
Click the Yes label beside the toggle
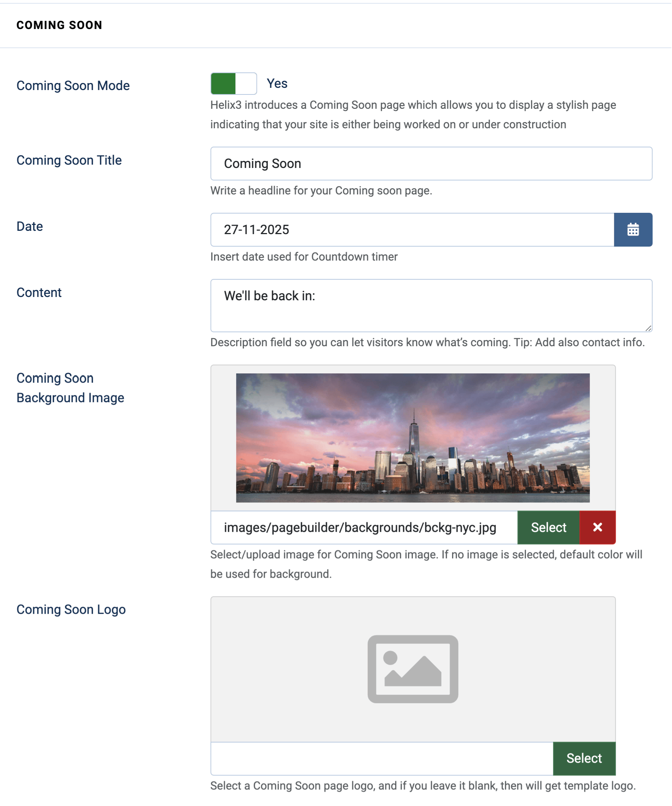277,83
